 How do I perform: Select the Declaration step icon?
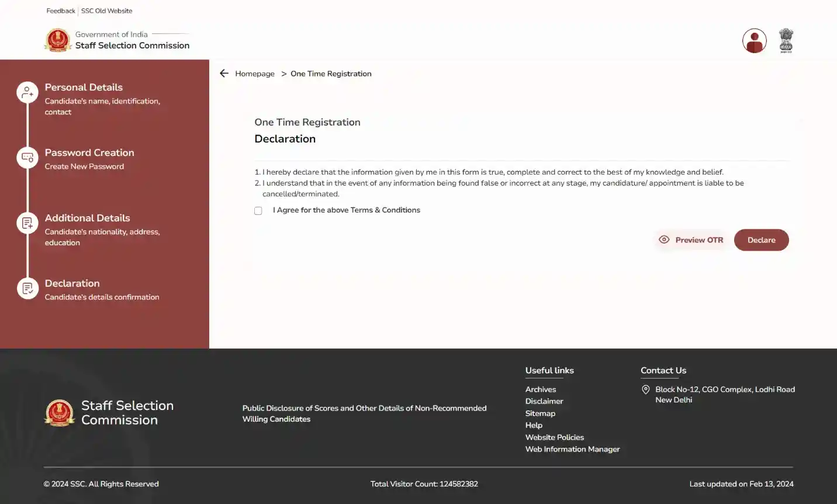point(27,289)
